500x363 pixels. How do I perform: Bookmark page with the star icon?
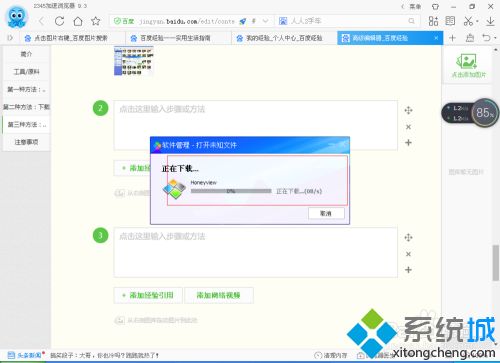[96, 21]
